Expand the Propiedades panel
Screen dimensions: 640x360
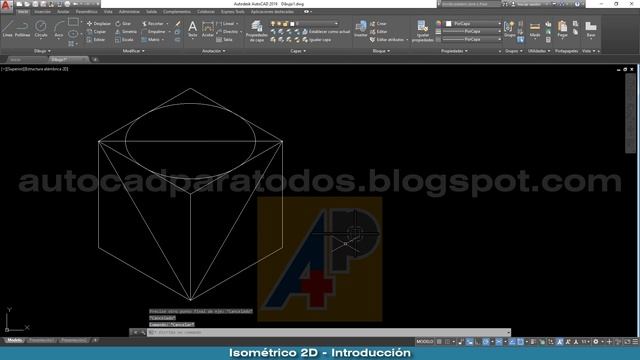click(454, 51)
